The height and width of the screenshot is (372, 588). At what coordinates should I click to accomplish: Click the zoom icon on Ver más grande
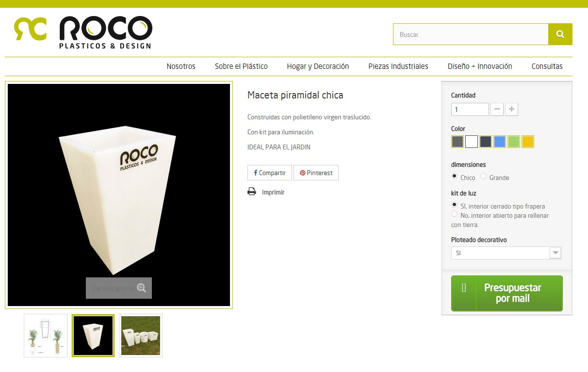141,288
